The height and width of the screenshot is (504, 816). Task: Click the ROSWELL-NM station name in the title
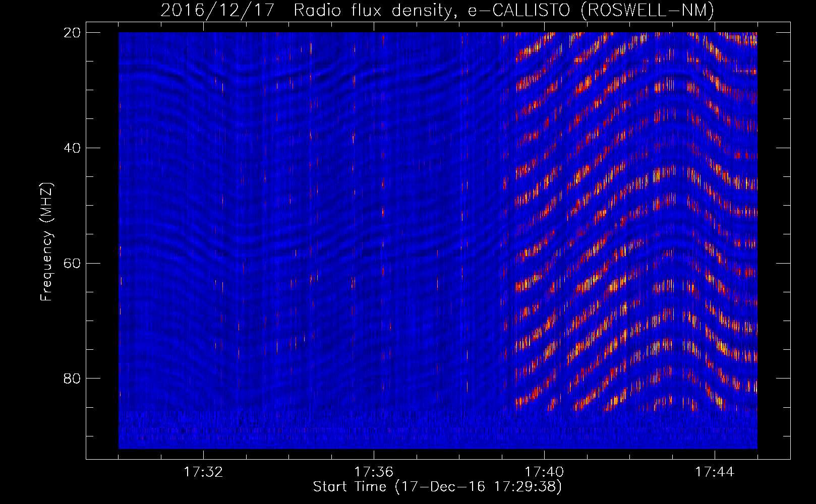[x=648, y=10]
